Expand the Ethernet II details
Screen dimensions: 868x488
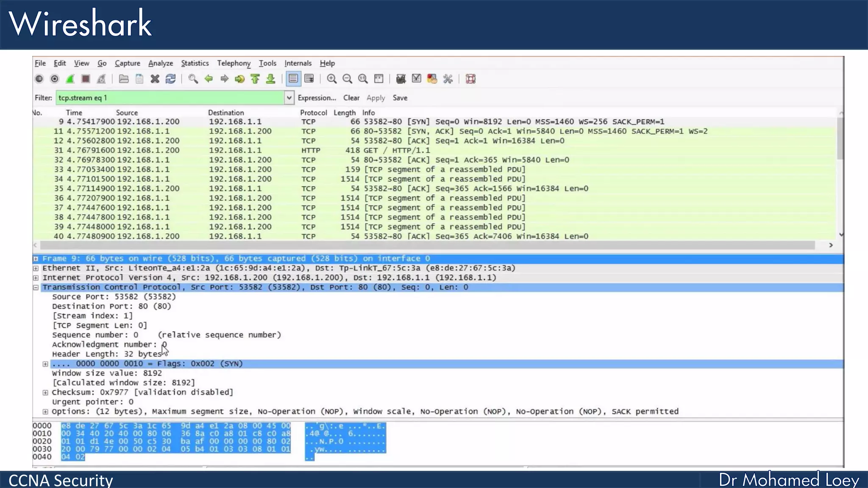click(x=36, y=268)
